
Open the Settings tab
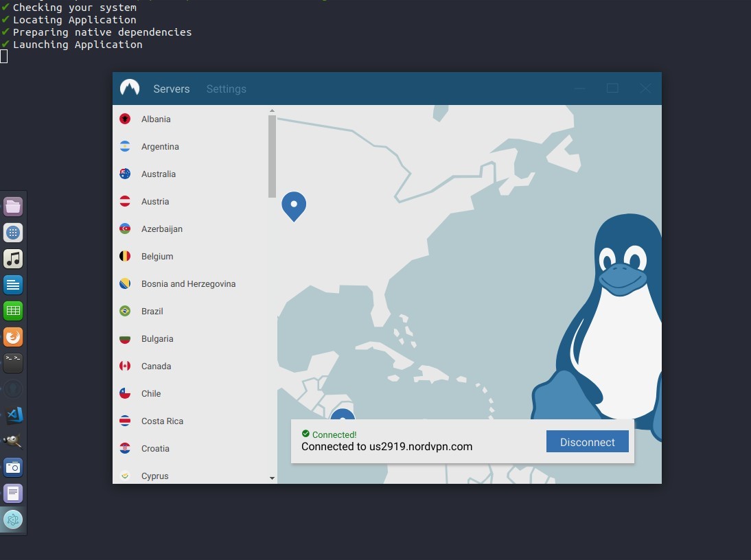[x=226, y=89]
